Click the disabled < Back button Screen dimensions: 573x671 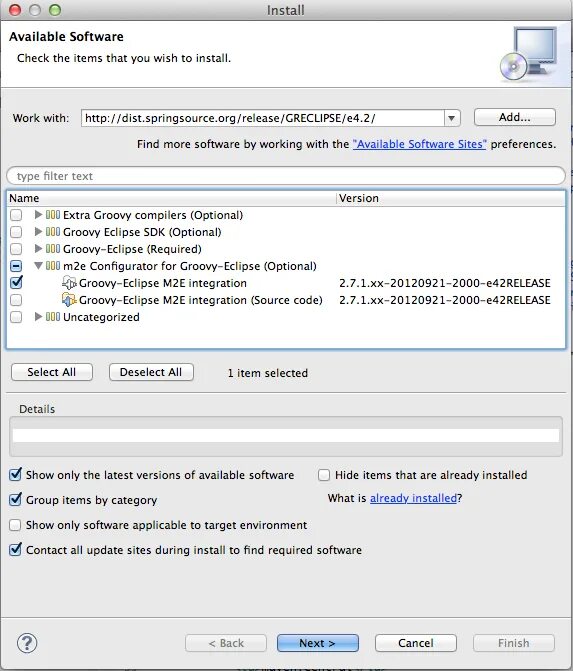(226, 643)
